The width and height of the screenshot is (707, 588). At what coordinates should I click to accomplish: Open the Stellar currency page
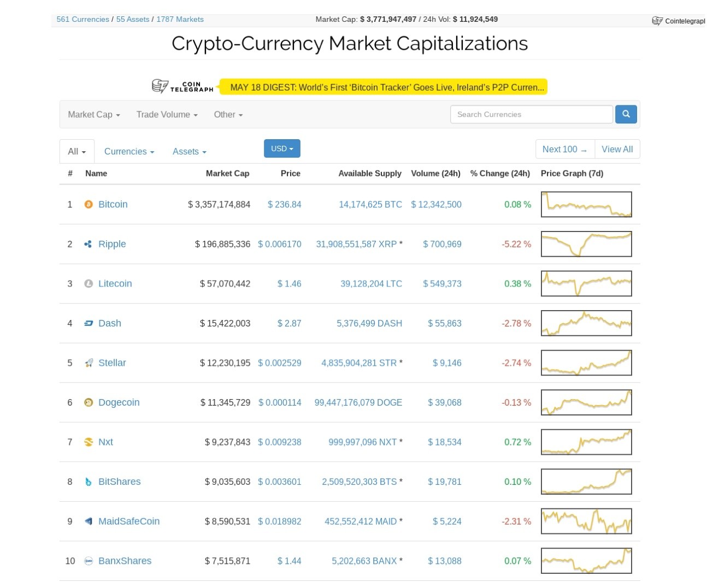(112, 363)
